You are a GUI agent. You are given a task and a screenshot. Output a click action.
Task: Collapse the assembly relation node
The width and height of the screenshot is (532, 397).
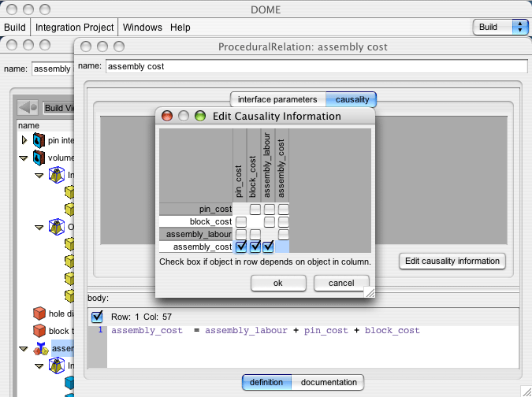(24, 348)
